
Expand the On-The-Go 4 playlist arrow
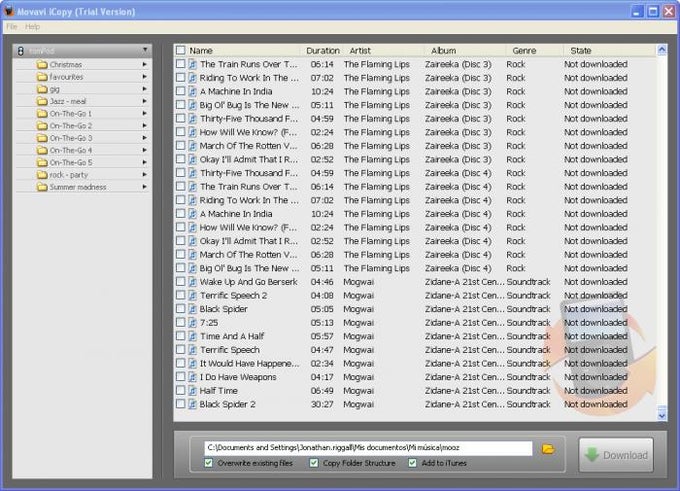(x=144, y=150)
